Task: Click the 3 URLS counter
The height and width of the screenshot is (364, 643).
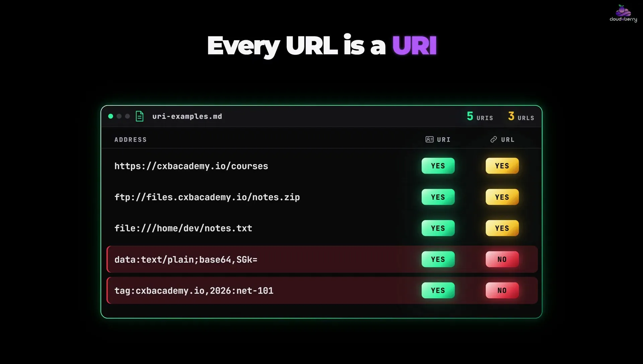Action: pos(521,116)
